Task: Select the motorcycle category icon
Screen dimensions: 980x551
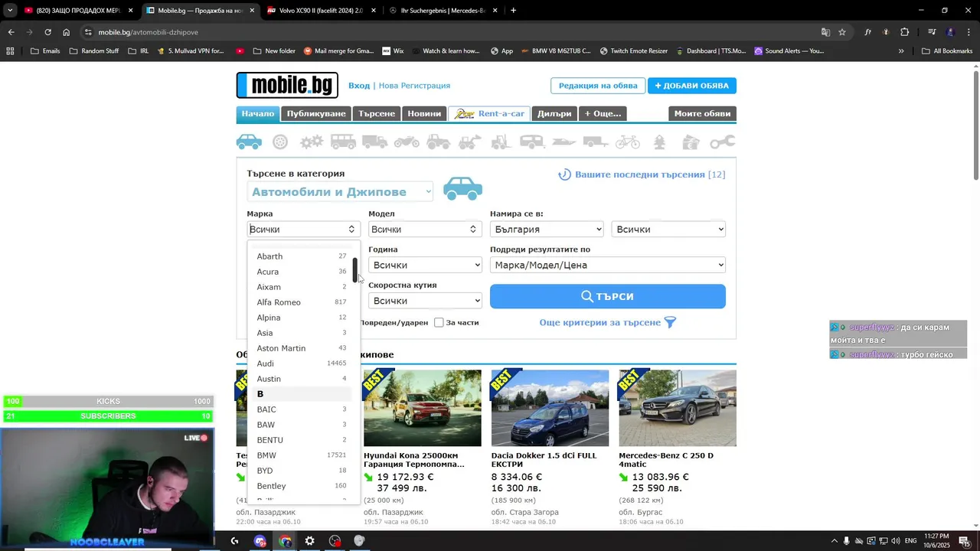Action: coord(407,142)
